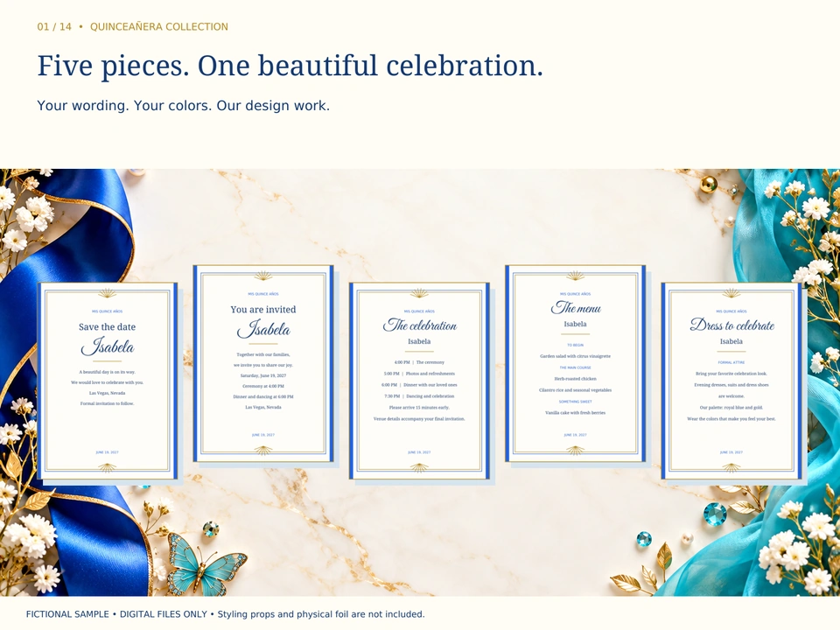The image size is (840, 630).
Task: Click the script "Dress to celebrate" title
Action: (x=731, y=325)
